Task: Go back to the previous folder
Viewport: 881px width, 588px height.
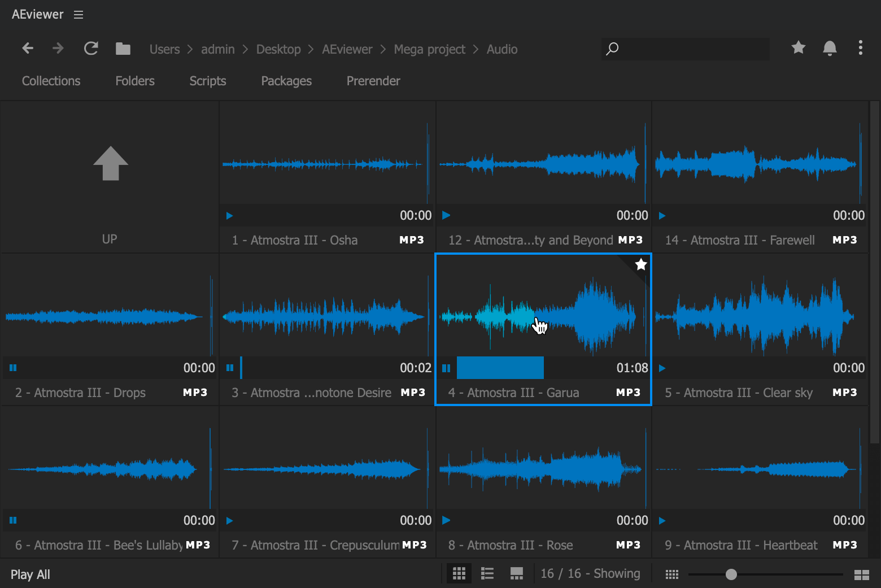Action: coord(28,49)
